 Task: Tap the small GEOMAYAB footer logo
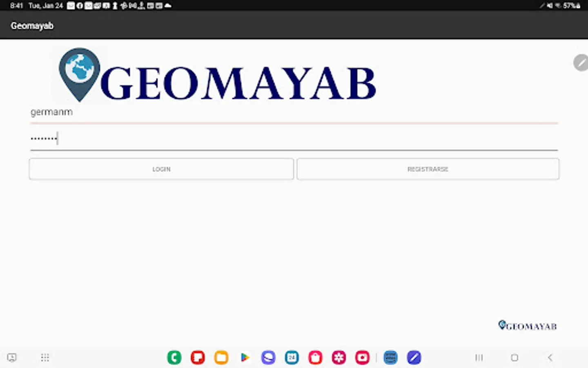528,325
